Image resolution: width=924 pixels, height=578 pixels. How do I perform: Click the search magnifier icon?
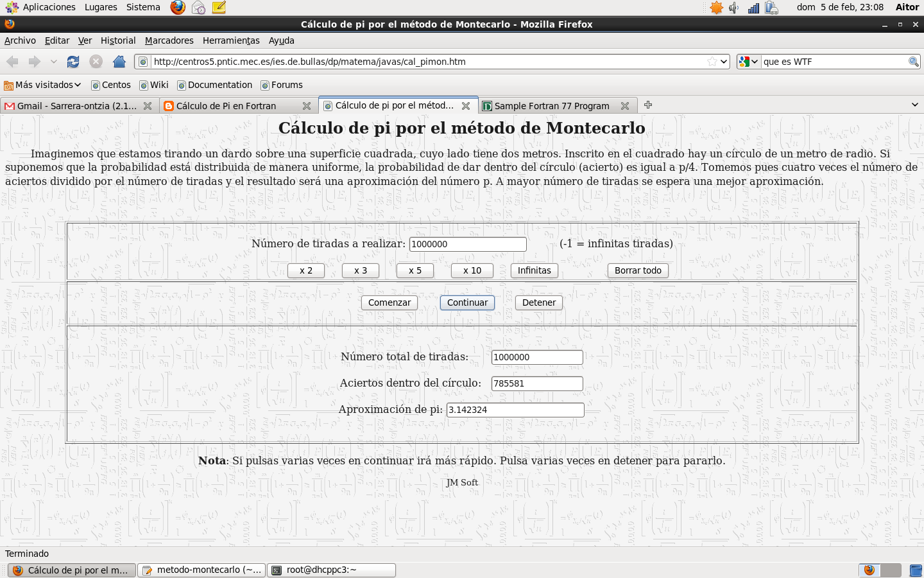point(914,62)
